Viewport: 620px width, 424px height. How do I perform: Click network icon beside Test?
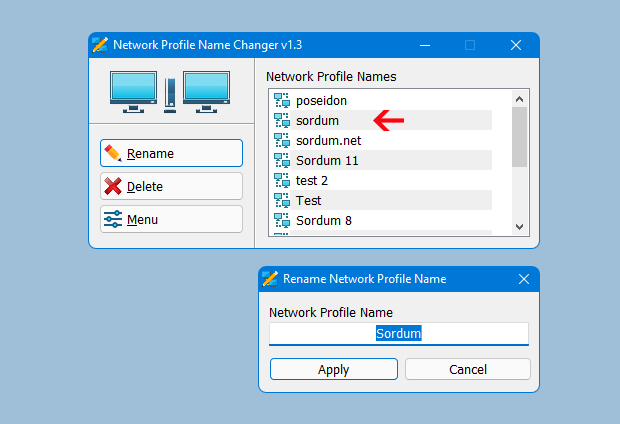pyautogui.click(x=282, y=200)
